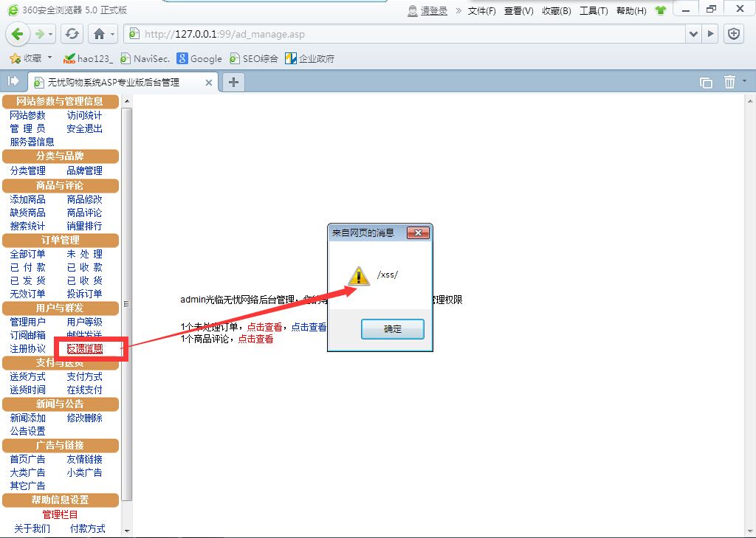
Task: Open 友情链接 link
Action: (84, 460)
